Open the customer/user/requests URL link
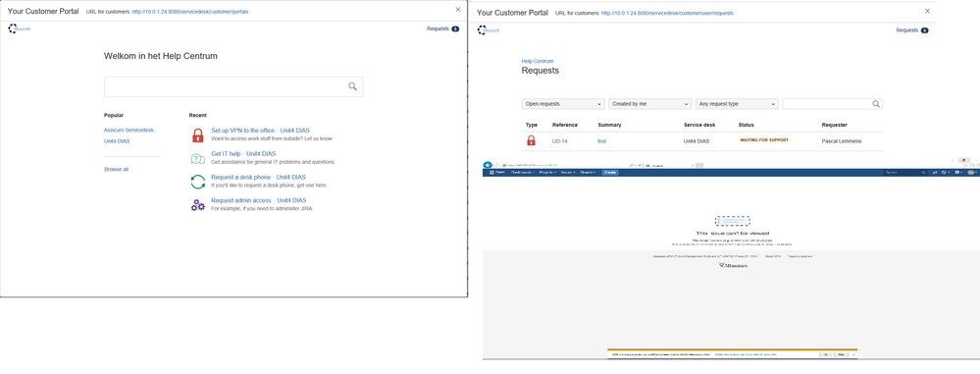 click(x=667, y=13)
